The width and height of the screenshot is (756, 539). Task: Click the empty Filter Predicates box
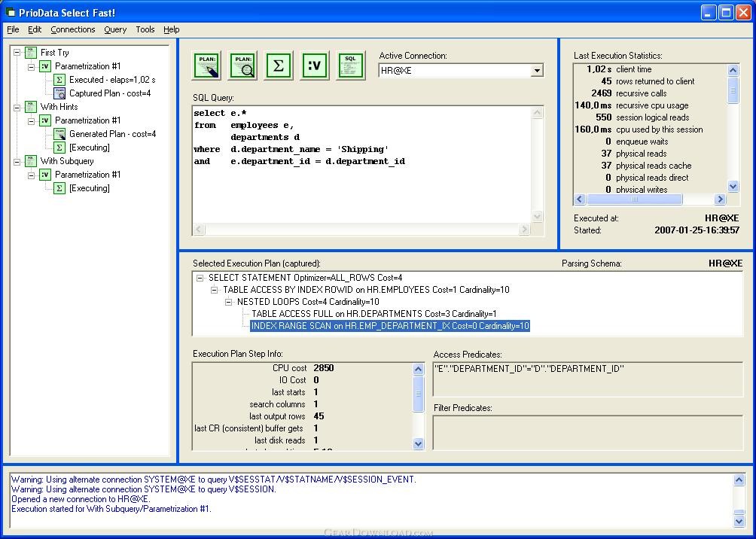point(588,432)
